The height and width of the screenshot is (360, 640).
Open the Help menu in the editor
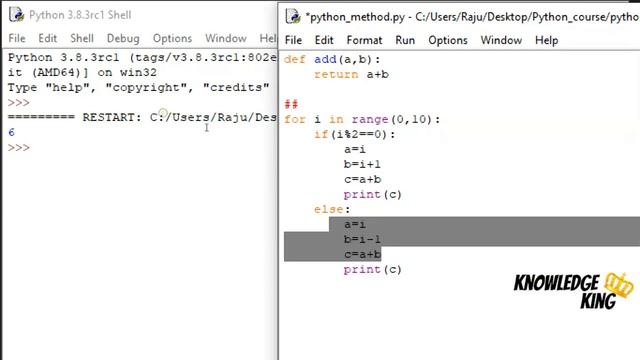pyautogui.click(x=547, y=40)
